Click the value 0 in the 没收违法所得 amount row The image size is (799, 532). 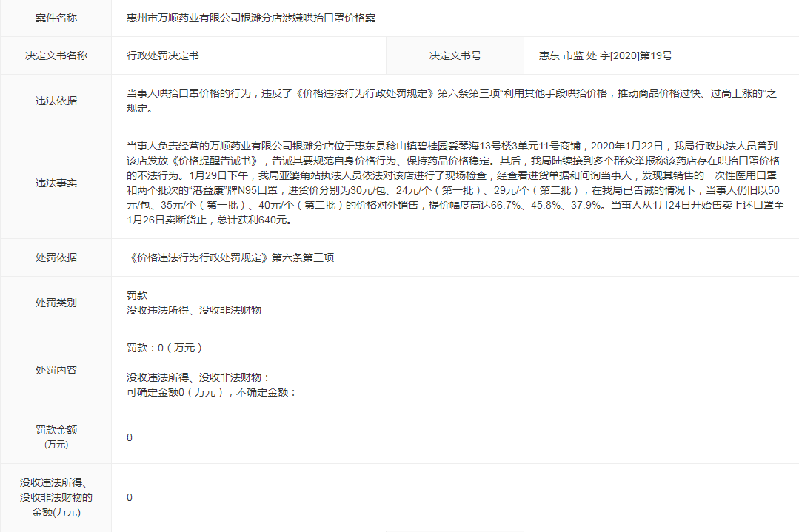tap(130, 497)
